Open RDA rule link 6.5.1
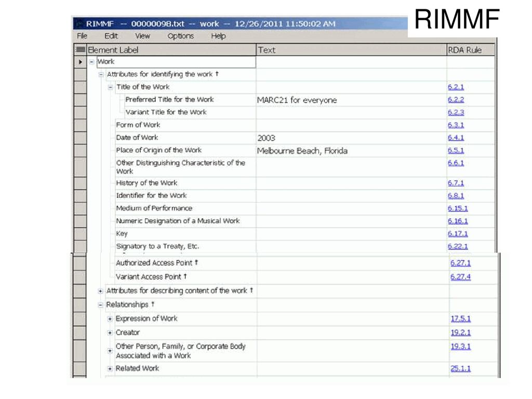The width and height of the screenshot is (532, 399). pos(456,150)
